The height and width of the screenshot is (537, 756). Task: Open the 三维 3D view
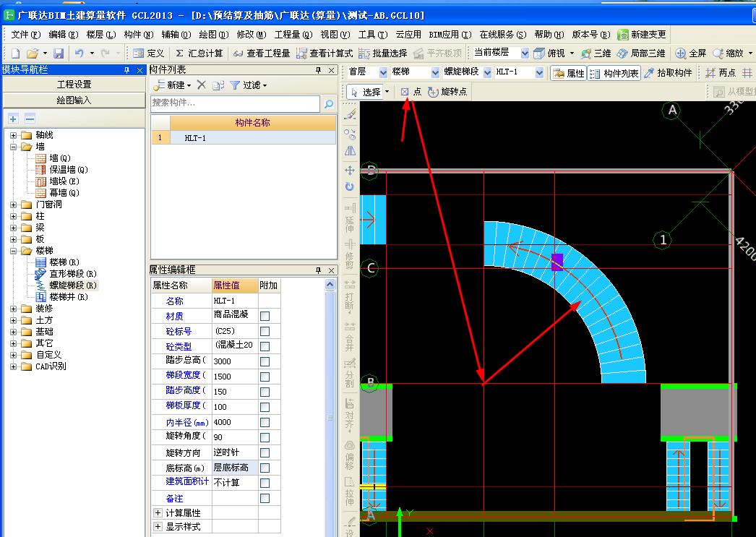click(596, 53)
